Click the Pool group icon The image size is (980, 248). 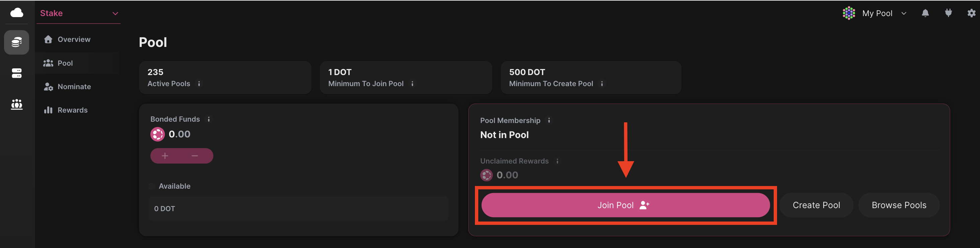click(48, 63)
